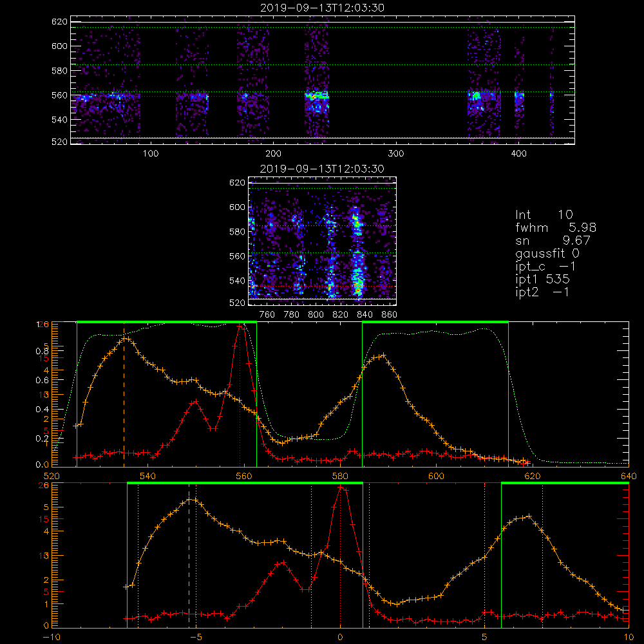Click y-axis label 560 on top spectrogram
Image resolution: width=644 pixels, height=644 pixels.
pyautogui.click(x=59, y=95)
